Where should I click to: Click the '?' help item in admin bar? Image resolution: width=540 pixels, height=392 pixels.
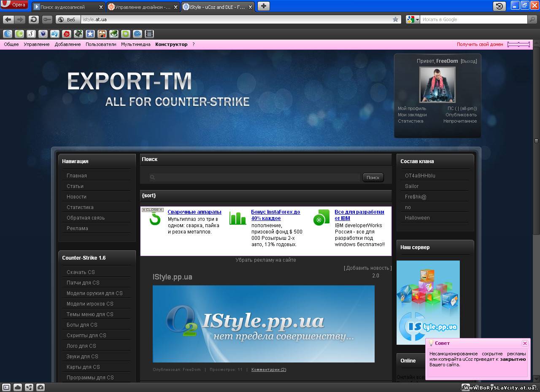(x=194, y=44)
